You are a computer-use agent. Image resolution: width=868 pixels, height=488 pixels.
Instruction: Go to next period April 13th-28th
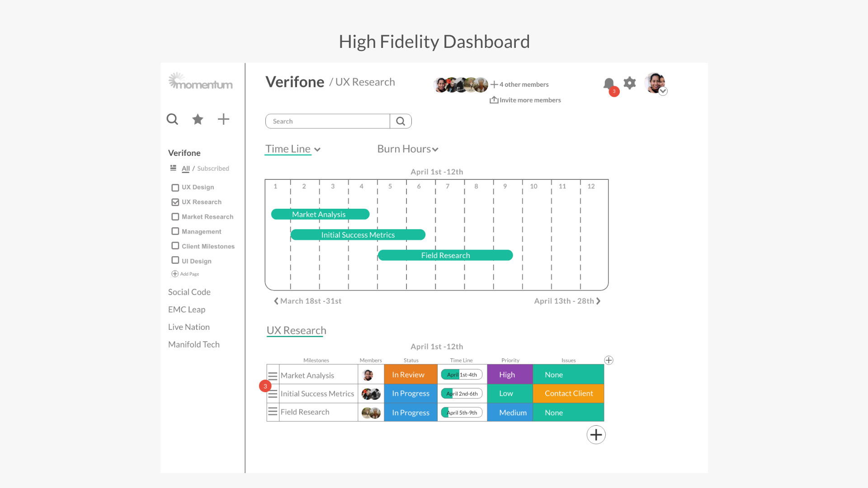pos(567,301)
